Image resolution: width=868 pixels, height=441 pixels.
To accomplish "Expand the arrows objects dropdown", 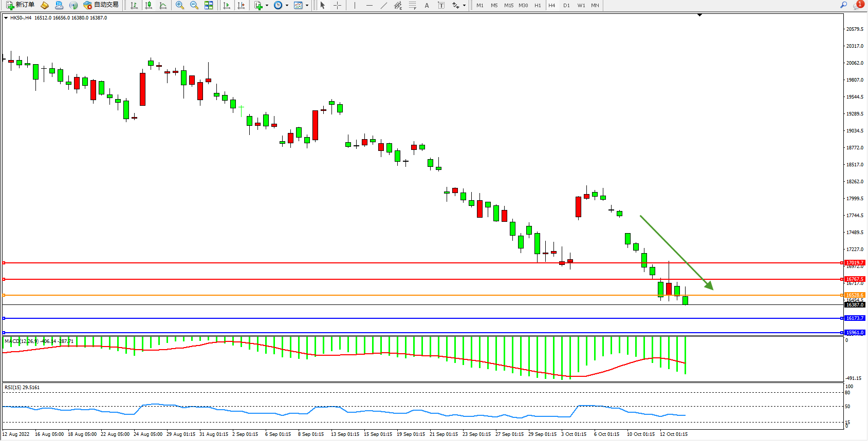I will (464, 6).
